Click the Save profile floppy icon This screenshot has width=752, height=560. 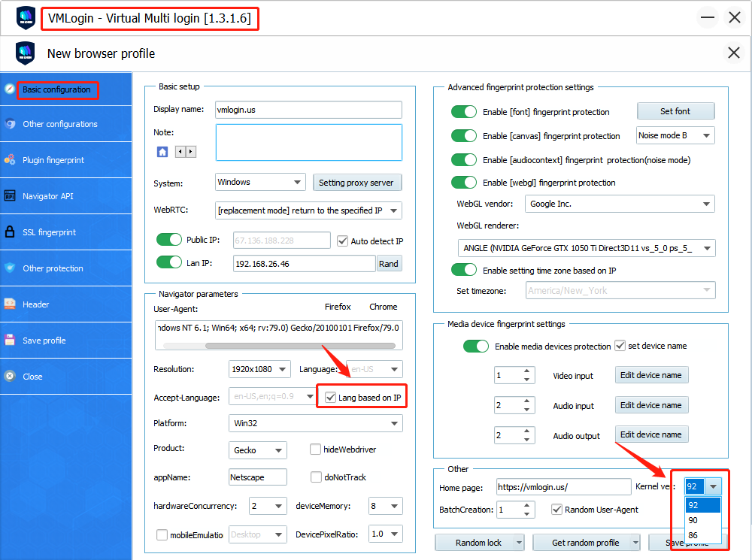coord(10,341)
